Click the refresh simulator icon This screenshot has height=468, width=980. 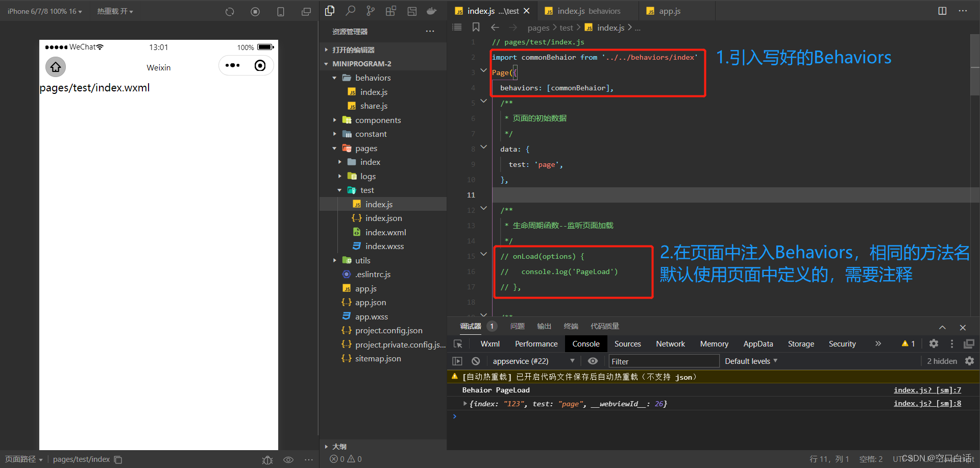(230, 11)
